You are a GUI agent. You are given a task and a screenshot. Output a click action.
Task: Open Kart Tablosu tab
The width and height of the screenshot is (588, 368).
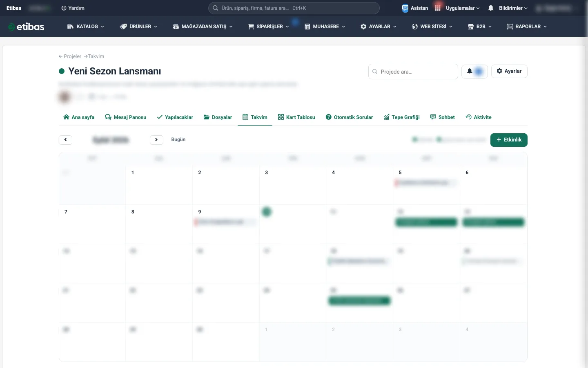tap(296, 117)
